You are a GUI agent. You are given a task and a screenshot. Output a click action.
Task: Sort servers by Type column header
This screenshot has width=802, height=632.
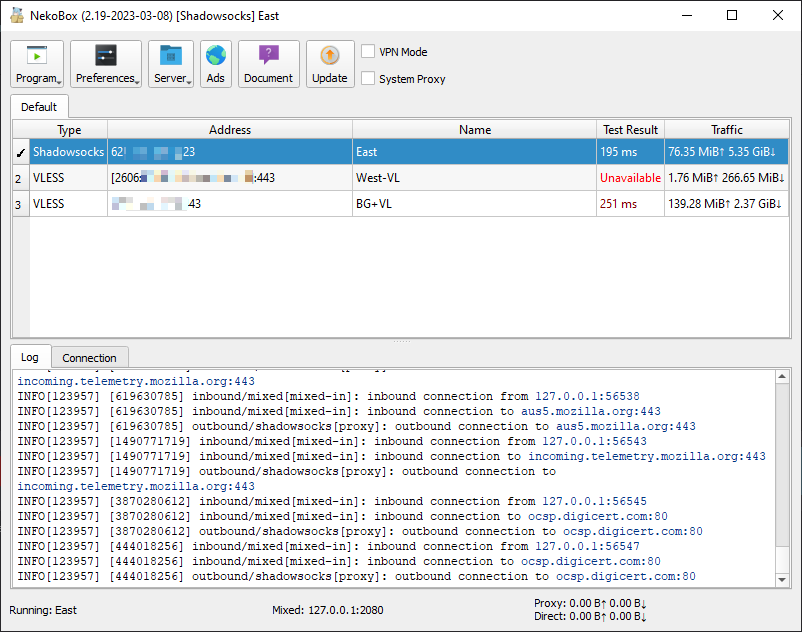coord(69,130)
